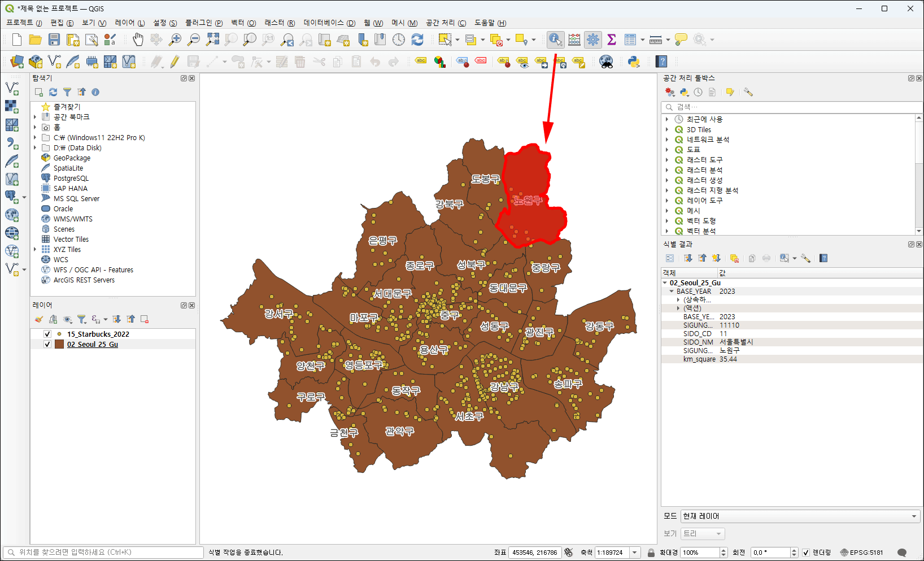The width and height of the screenshot is (924, 561).
Task: Expand the XYZ Tiles browser entry
Action: tap(35, 249)
